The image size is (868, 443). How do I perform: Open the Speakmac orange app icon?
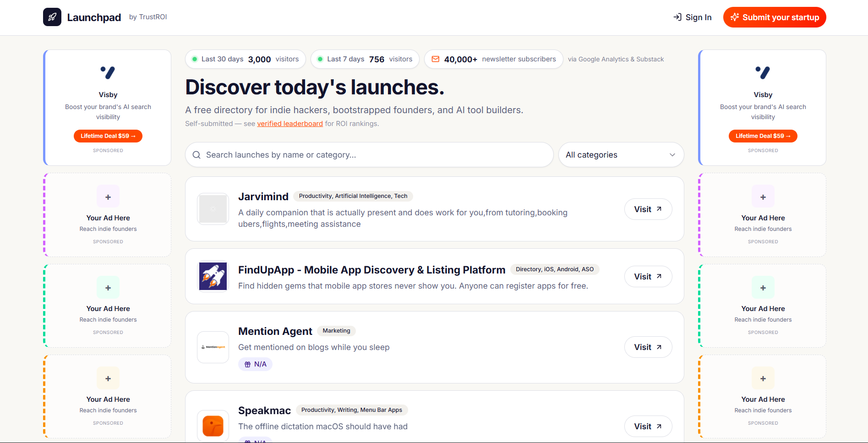pos(213,426)
